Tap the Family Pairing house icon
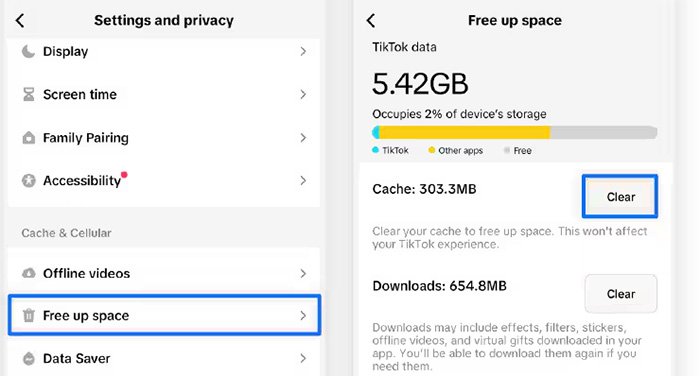Image resolution: width=700 pixels, height=376 pixels. [29, 138]
